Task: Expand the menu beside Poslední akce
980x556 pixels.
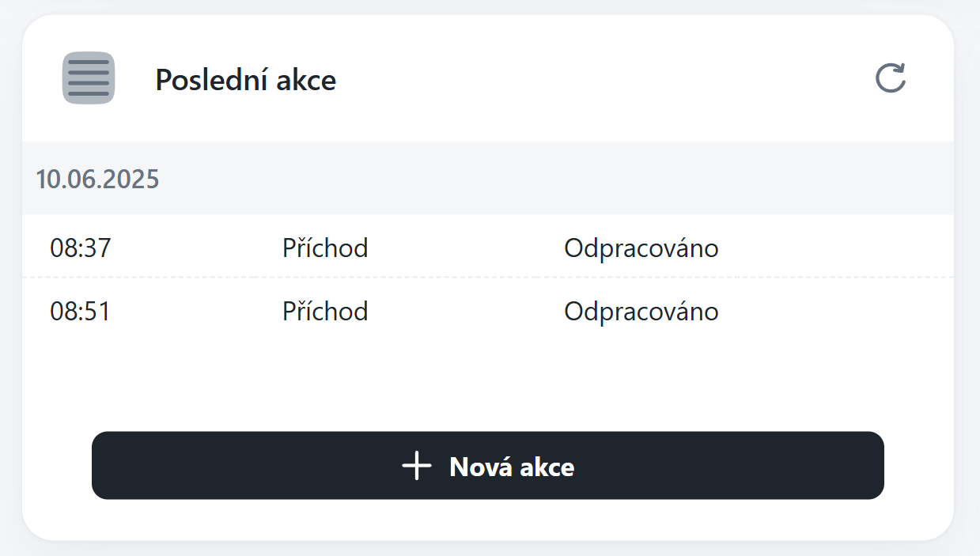Action: pyautogui.click(x=89, y=78)
